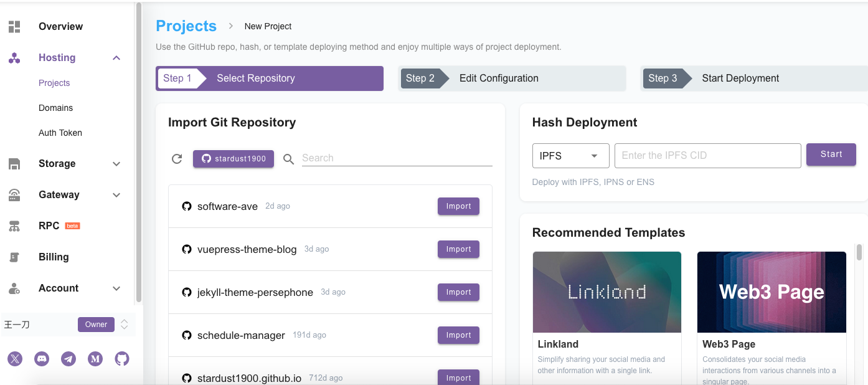Switch workspace using the Owner selector arrows

125,325
